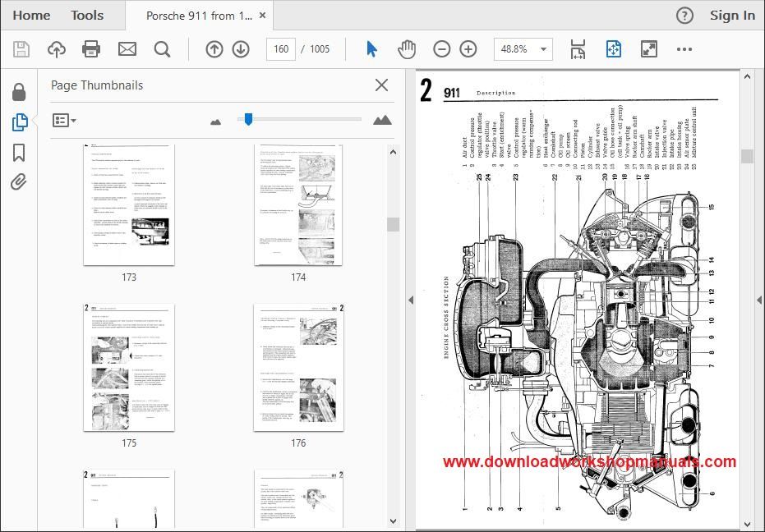Open thumbnail options dropdown menu
This screenshot has height=532, width=765.
(64, 120)
